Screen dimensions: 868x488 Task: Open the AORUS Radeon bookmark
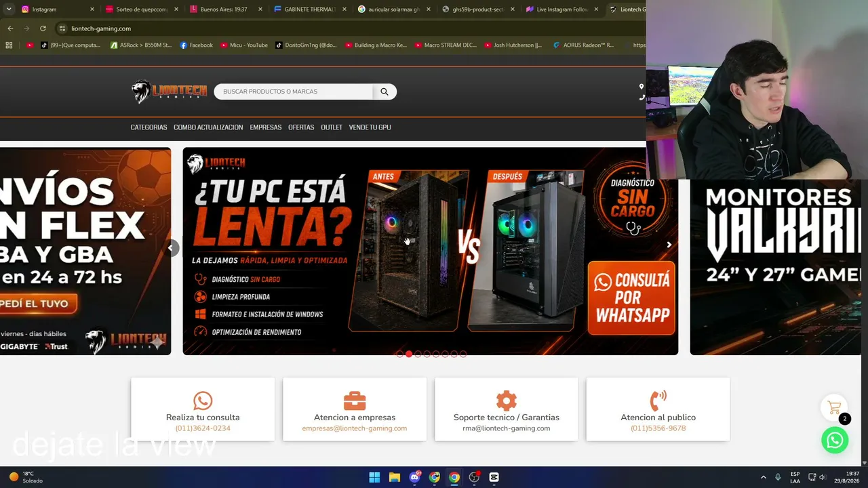[x=583, y=45]
